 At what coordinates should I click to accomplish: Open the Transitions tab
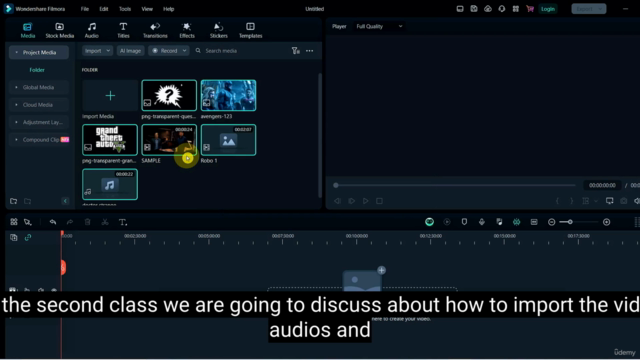[x=155, y=31]
